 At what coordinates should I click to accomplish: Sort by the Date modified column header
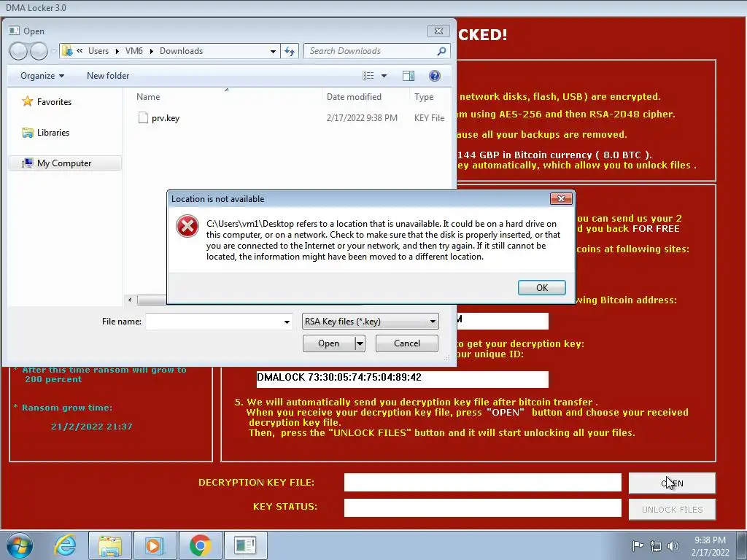(354, 97)
